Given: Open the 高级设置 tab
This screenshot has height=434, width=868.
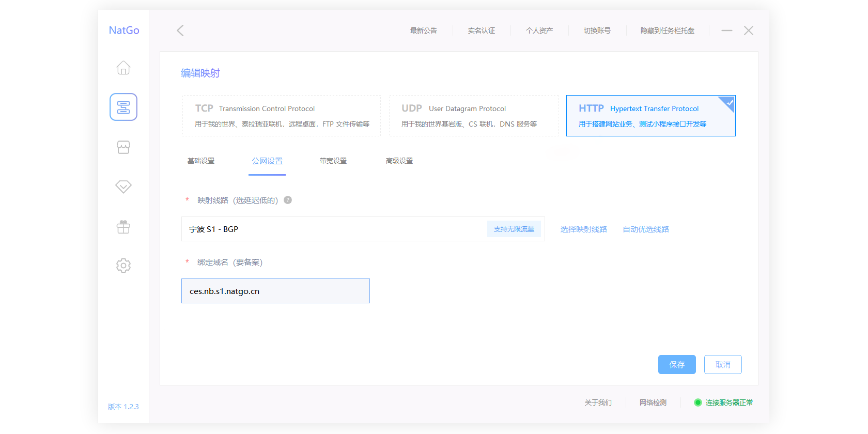Looking at the screenshot, I should tap(399, 161).
